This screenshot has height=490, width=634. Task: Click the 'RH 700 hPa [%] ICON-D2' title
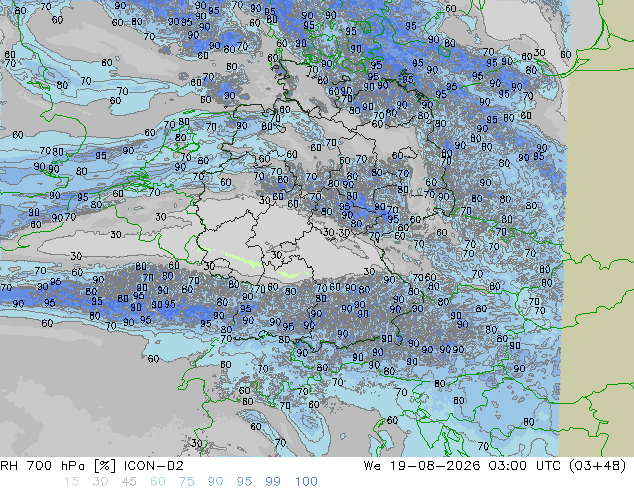tap(92, 466)
